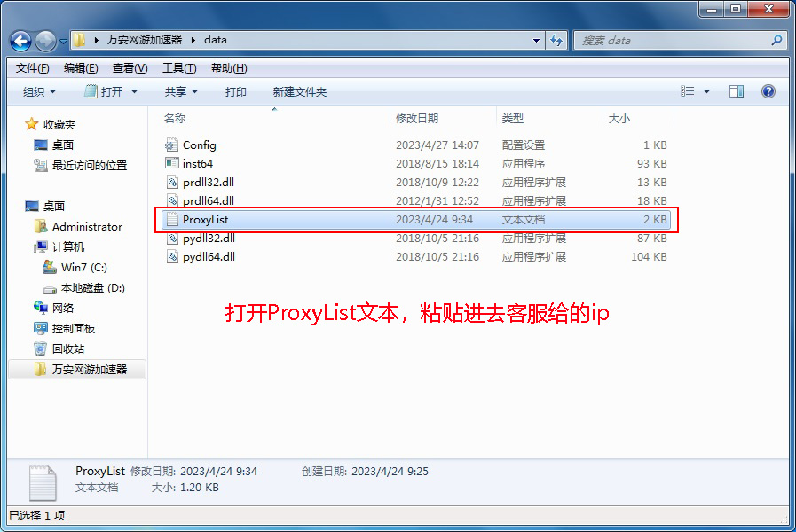Expand the arrow next to 打开
Screen dimensions: 796x532
coord(134,92)
